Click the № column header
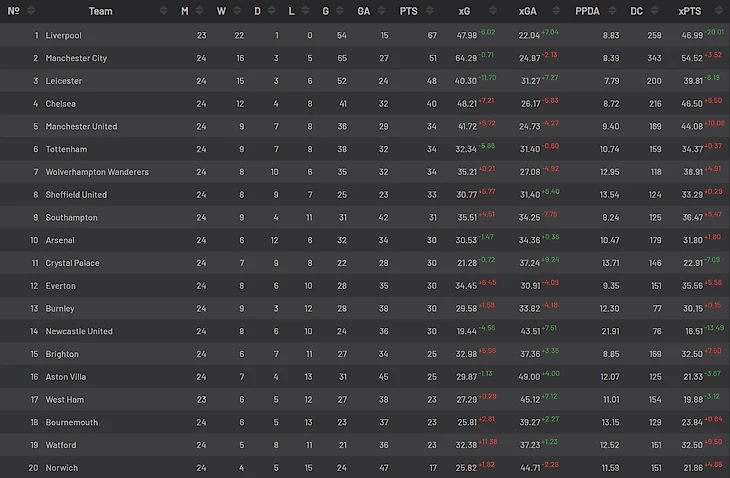Image resolution: width=730 pixels, height=478 pixels. [14, 11]
